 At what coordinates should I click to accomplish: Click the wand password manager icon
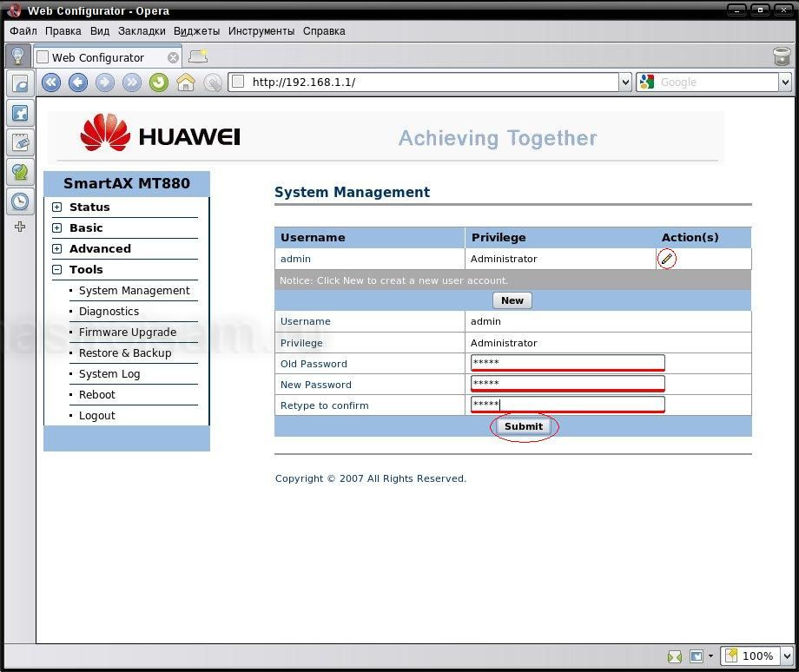click(x=213, y=82)
